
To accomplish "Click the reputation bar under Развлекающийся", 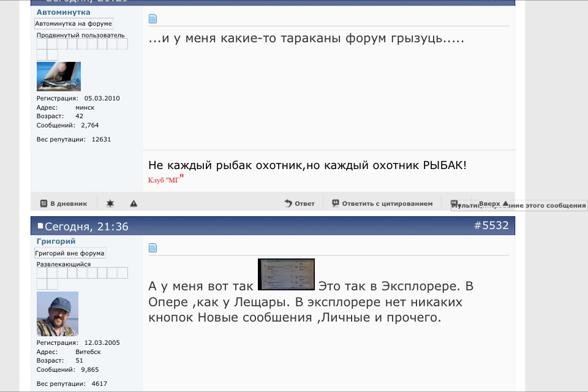I will [82, 273].
